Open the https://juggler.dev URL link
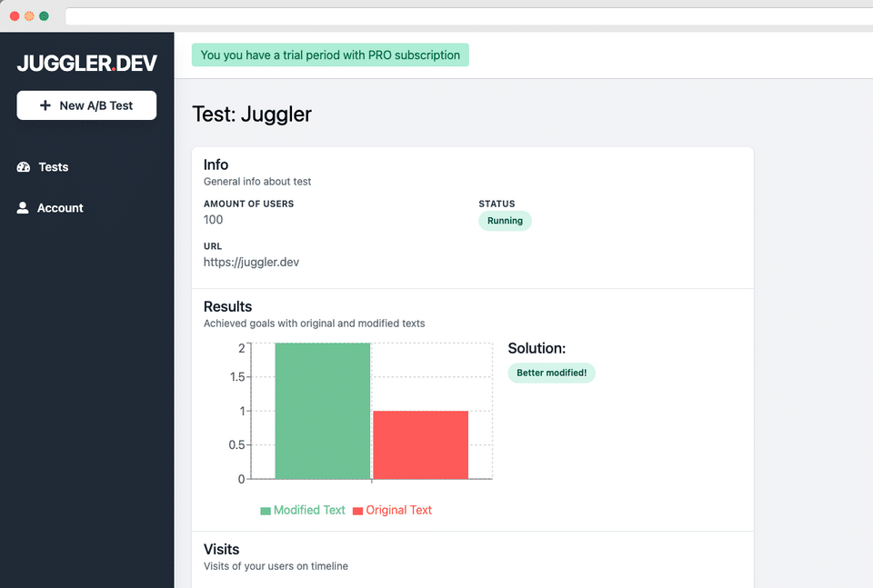Image resolution: width=873 pixels, height=588 pixels. 251,262
